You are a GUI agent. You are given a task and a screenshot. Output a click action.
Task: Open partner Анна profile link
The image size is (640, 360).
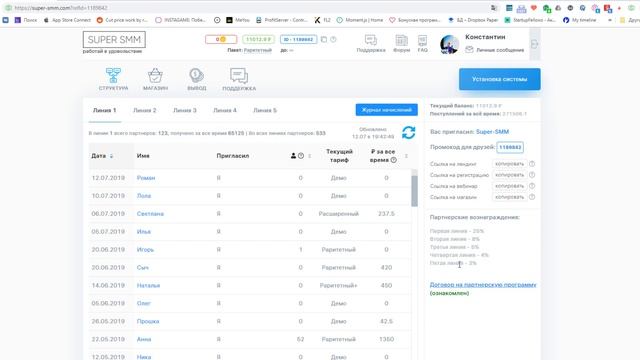click(x=144, y=339)
